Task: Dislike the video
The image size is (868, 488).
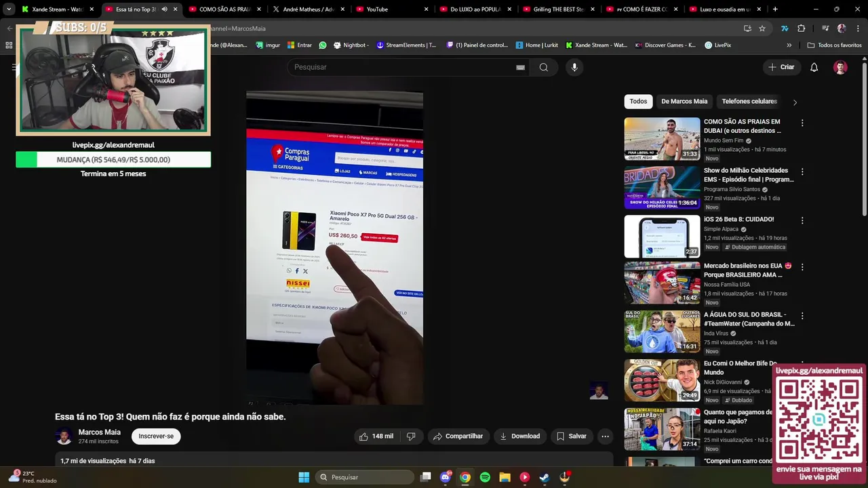Action: point(411,436)
